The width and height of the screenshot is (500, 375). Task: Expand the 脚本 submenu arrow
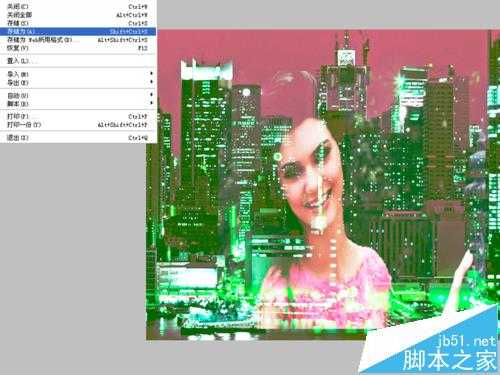152,103
